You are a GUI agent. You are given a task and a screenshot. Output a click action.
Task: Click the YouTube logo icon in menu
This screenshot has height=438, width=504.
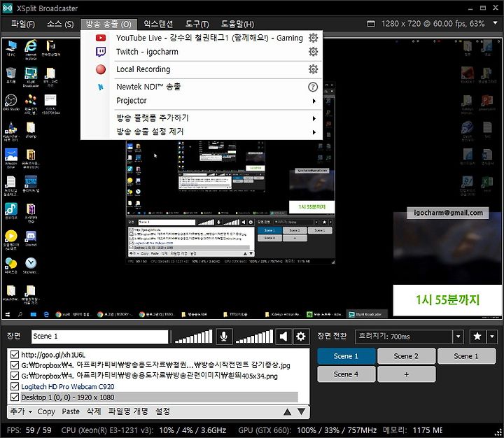tap(101, 38)
